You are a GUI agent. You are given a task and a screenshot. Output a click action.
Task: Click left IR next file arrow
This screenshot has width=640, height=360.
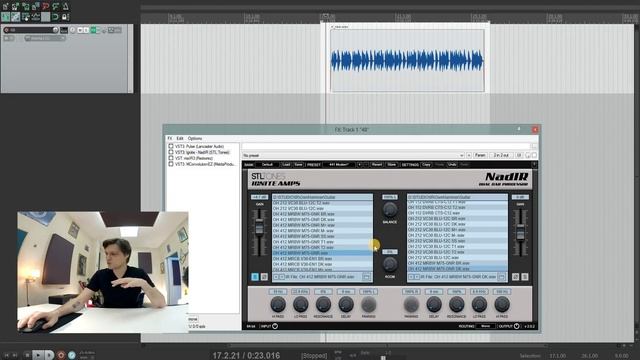(x=282, y=277)
